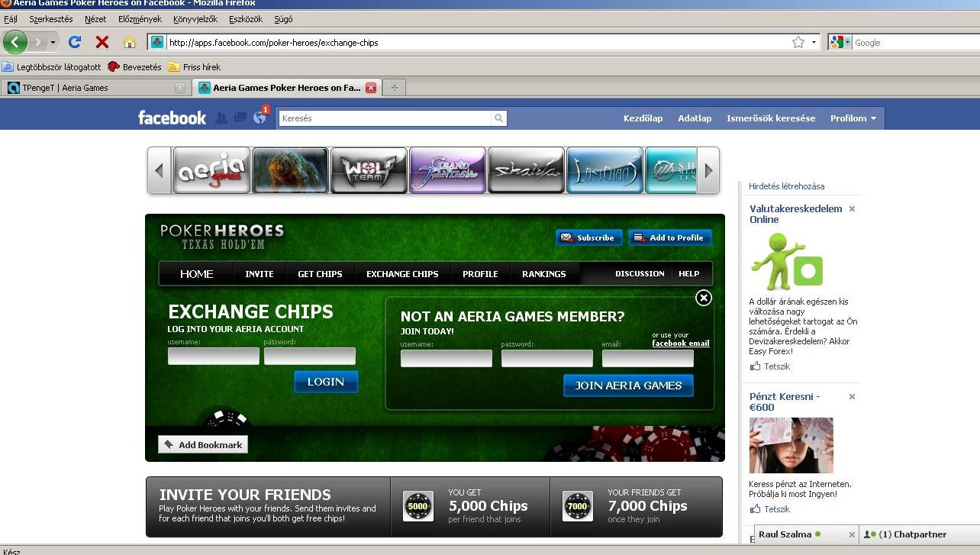Focus the Facebook Keresés search box
The image size is (980, 555).
point(385,118)
